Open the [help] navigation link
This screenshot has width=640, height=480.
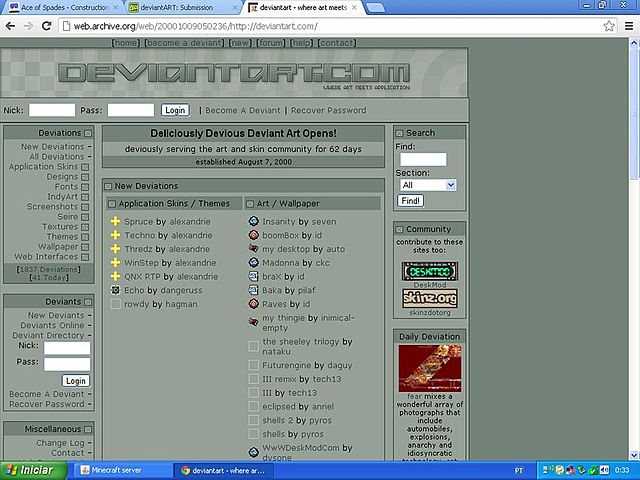[x=302, y=43]
